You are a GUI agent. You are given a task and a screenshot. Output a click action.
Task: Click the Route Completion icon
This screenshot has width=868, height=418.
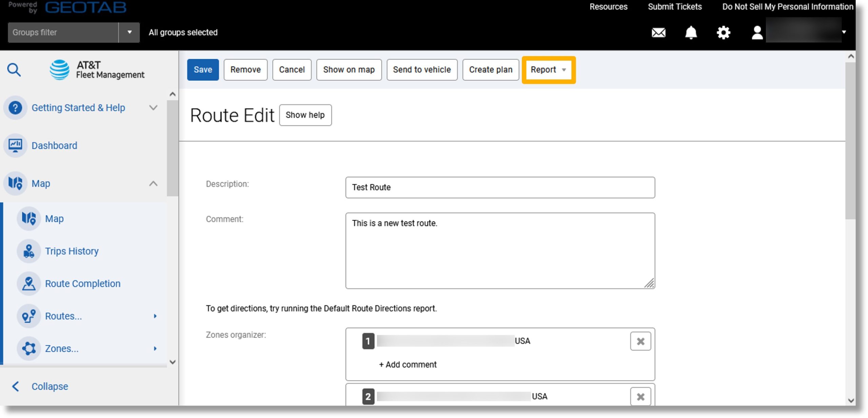(x=29, y=284)
